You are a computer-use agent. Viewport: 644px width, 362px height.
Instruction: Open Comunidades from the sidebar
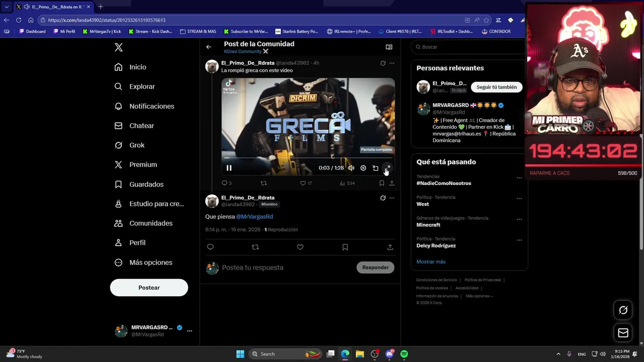[143, 223]
